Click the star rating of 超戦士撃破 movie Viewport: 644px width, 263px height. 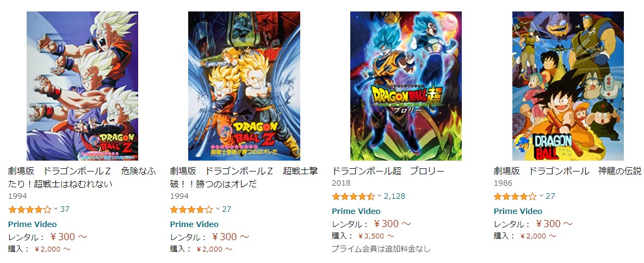tap(191, 210)
